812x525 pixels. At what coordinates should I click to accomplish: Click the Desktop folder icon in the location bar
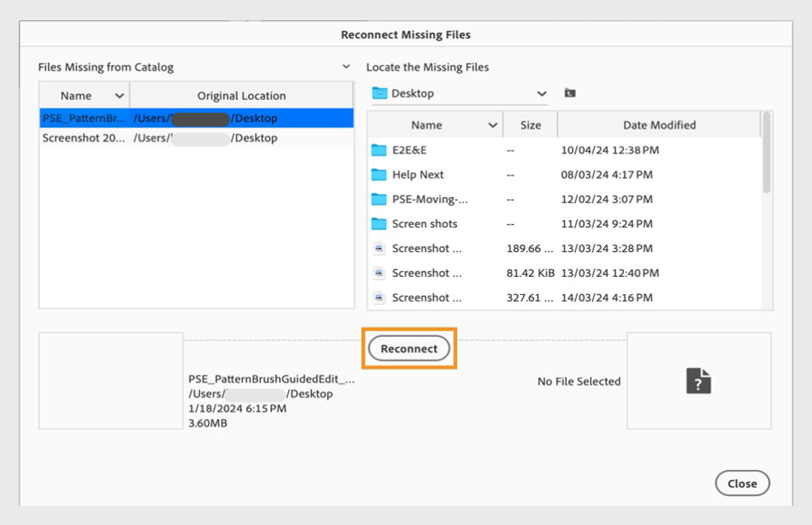click(380, 93)
